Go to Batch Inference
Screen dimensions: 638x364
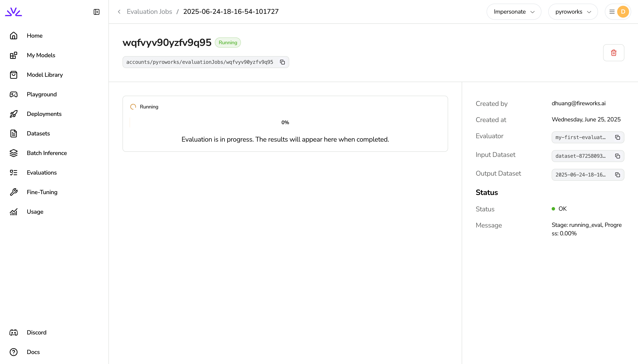[x=47, y=153]
